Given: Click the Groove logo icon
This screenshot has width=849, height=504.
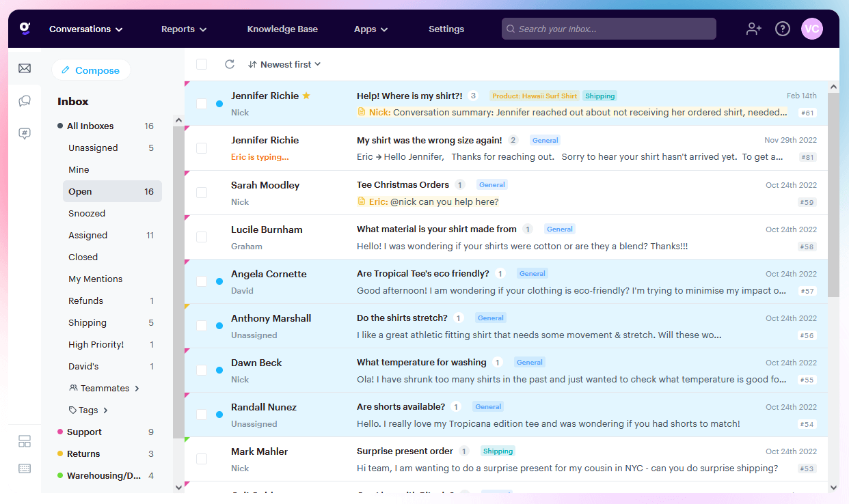Looking at the screenshot, I should point(25,28).
